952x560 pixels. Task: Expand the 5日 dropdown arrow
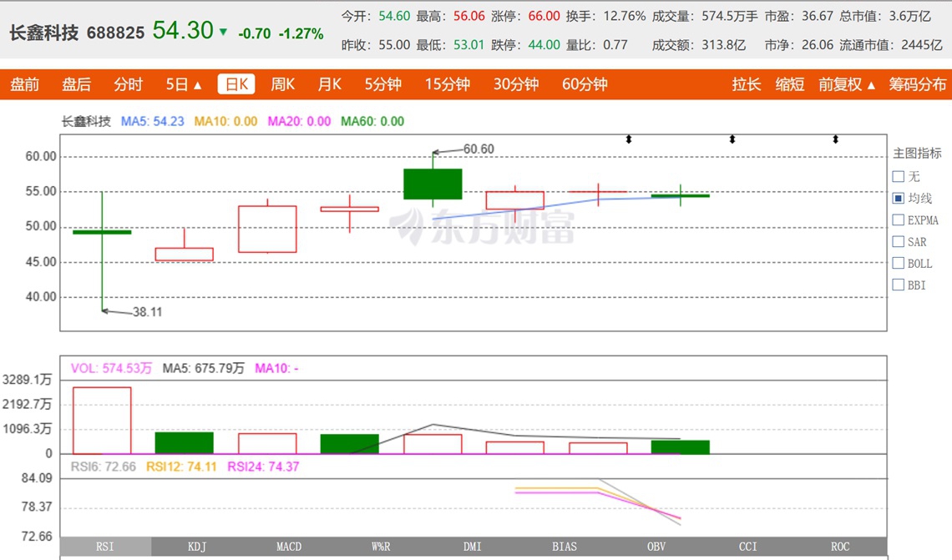(198, 86)
